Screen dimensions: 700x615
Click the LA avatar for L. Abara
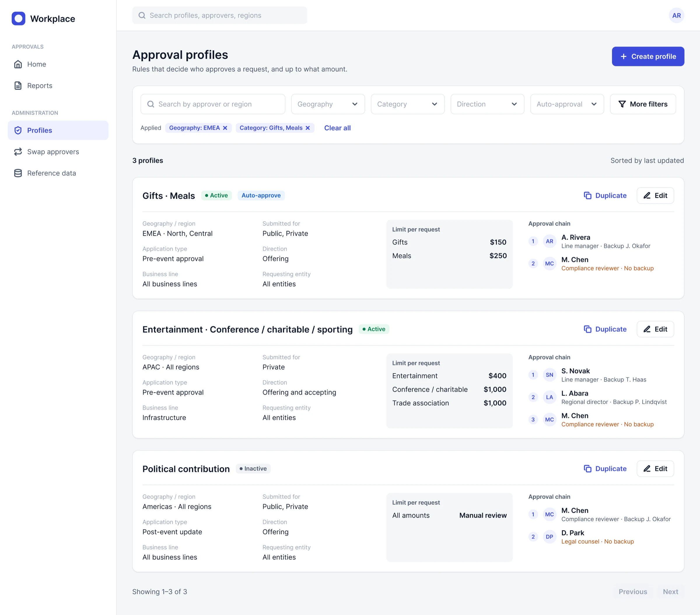click(x=550, y=397)
